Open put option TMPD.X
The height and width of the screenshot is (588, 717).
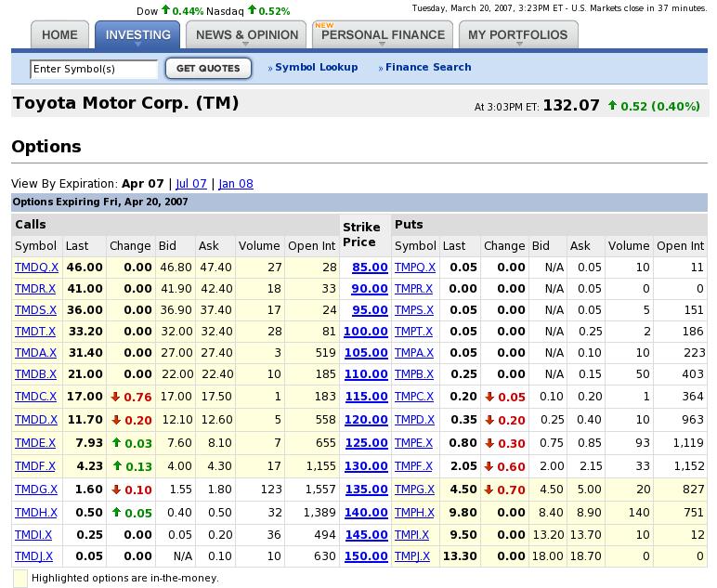coord(415,420)
